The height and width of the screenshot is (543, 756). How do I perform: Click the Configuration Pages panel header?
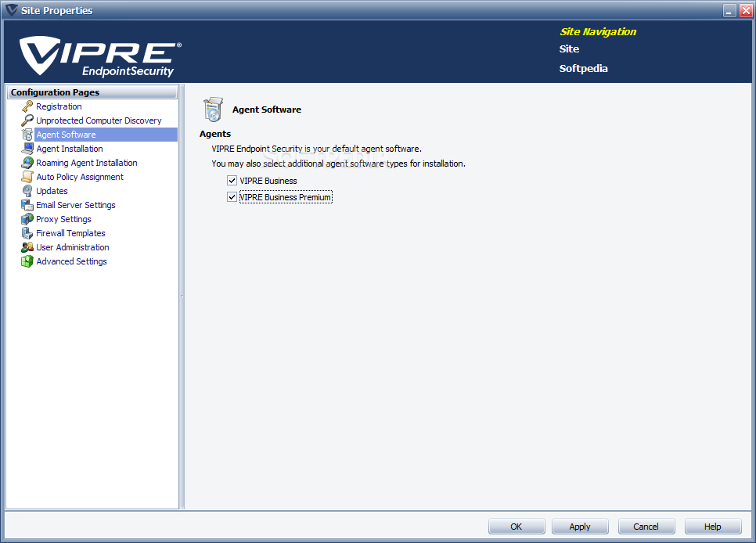click(x=92, y=92)
